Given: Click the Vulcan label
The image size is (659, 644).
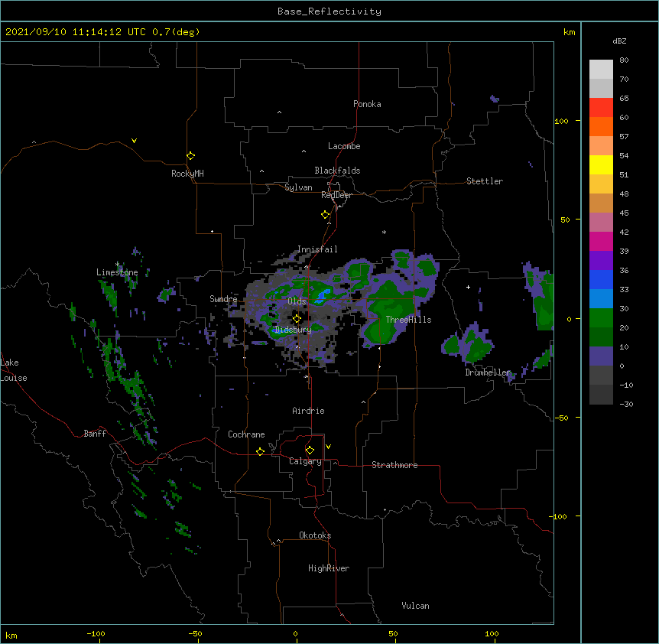Looking at the screenshot, I should tap(415, 606).
